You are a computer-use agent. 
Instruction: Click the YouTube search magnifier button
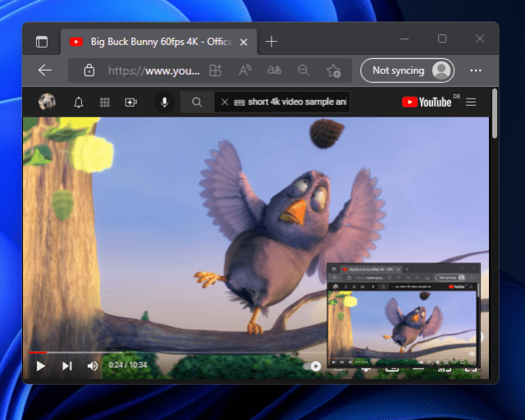pyautogui.click(x=197, y=103)
